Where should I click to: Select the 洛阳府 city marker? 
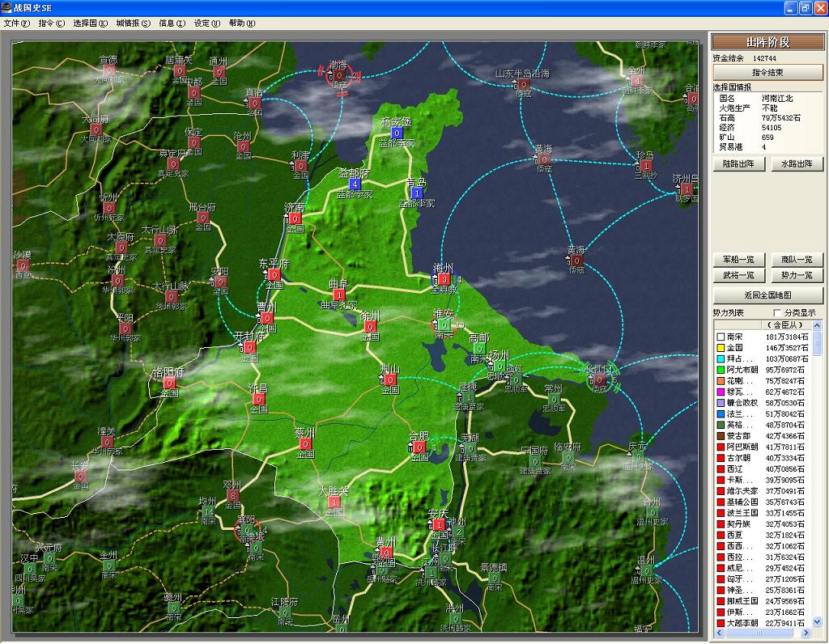click(168, 383)
